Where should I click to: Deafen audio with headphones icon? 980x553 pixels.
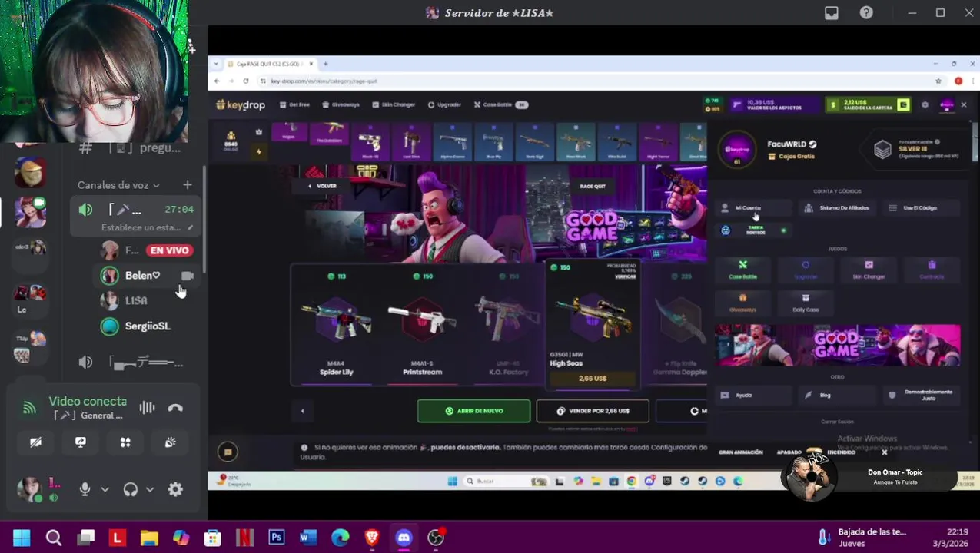pos(130,489)
